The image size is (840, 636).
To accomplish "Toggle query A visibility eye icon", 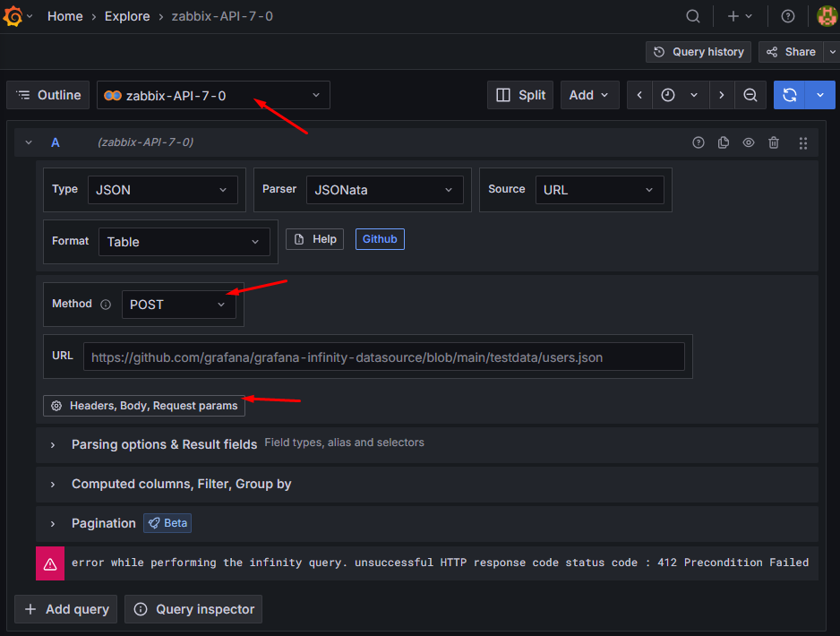I will click(749, 142).
